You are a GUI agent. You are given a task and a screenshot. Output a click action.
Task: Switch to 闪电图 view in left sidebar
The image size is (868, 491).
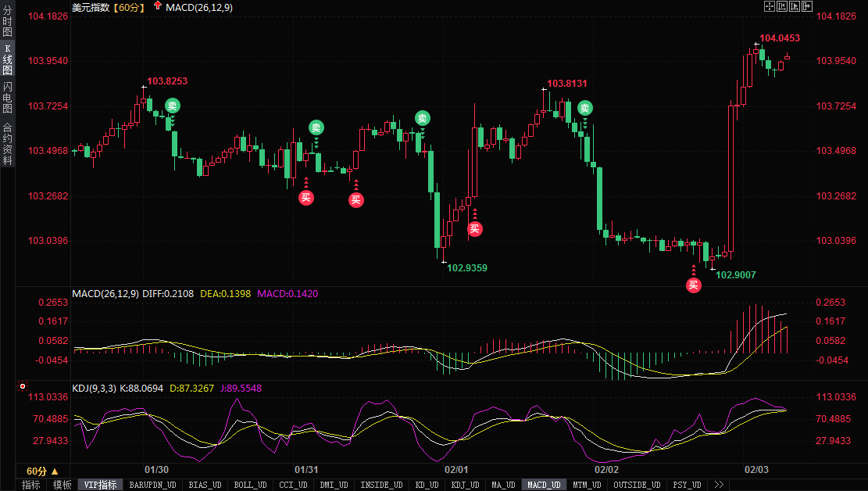click(7, 97)
